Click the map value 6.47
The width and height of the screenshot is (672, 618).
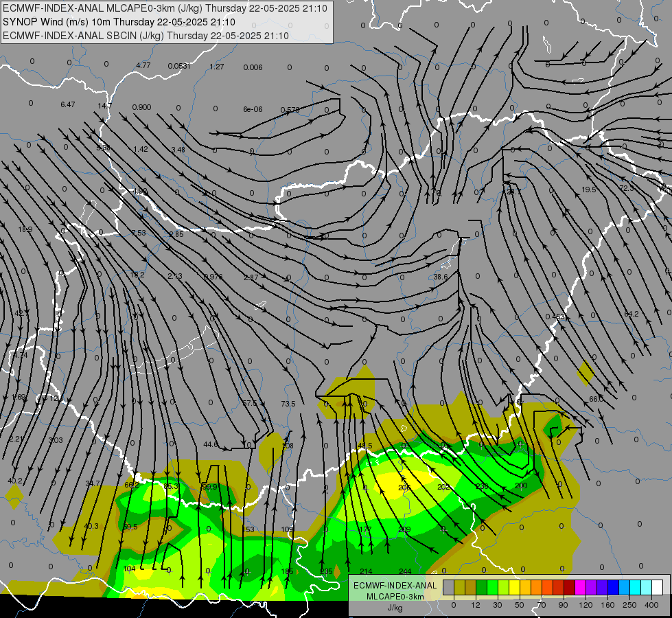click(68, 104)
